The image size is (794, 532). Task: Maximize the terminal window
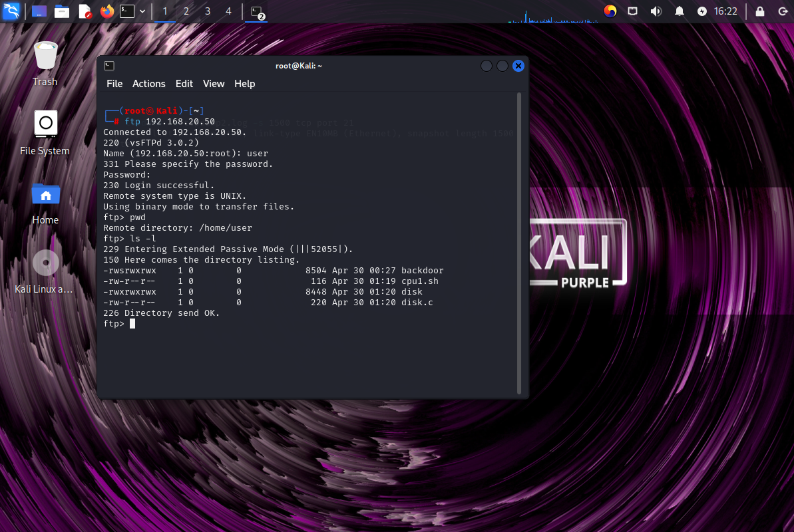click(x=502, y=66)
